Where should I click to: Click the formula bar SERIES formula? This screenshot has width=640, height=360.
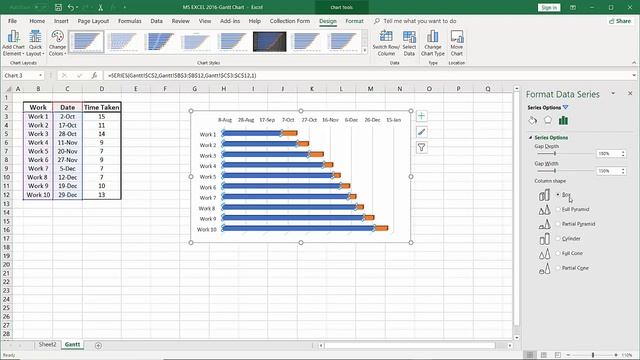[x=182, y=76]
